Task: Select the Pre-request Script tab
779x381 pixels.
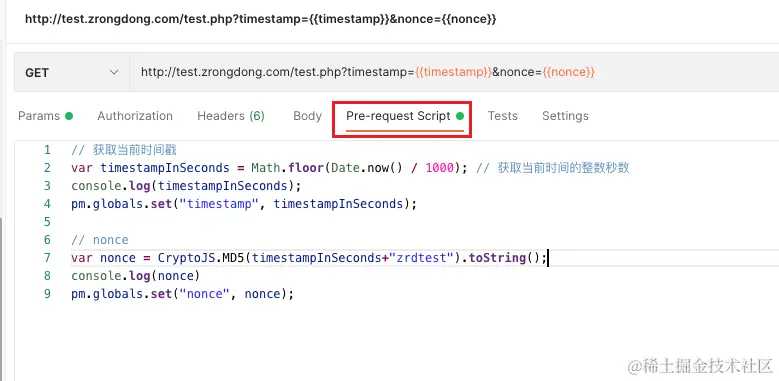Action: (x=405, y=116)
